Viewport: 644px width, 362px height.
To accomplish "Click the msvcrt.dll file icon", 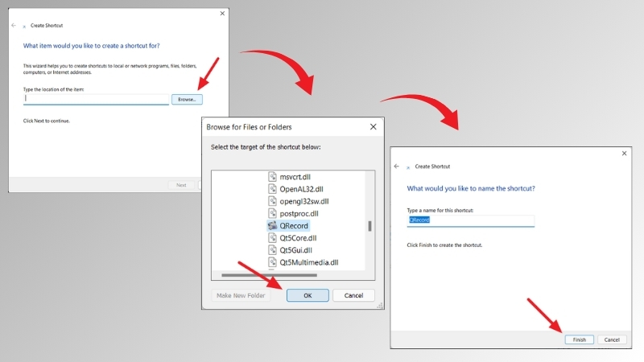I will point(272,177).
